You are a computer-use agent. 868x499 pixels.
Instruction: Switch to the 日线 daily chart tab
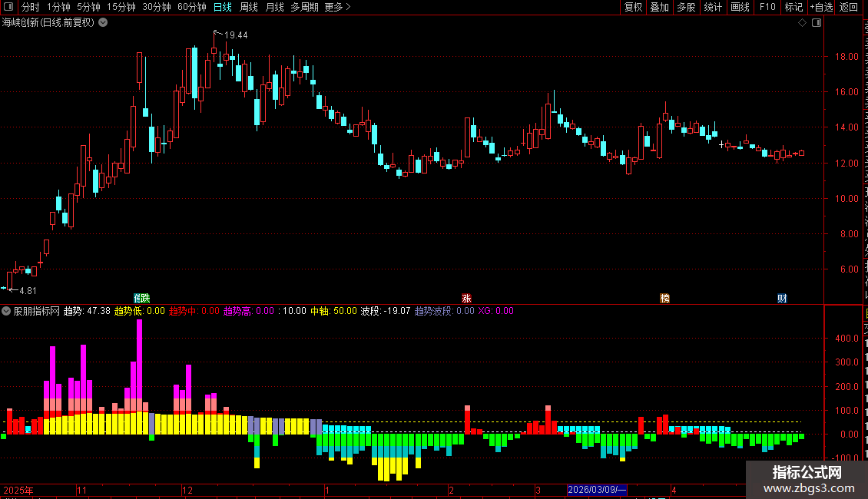[223, 7]
